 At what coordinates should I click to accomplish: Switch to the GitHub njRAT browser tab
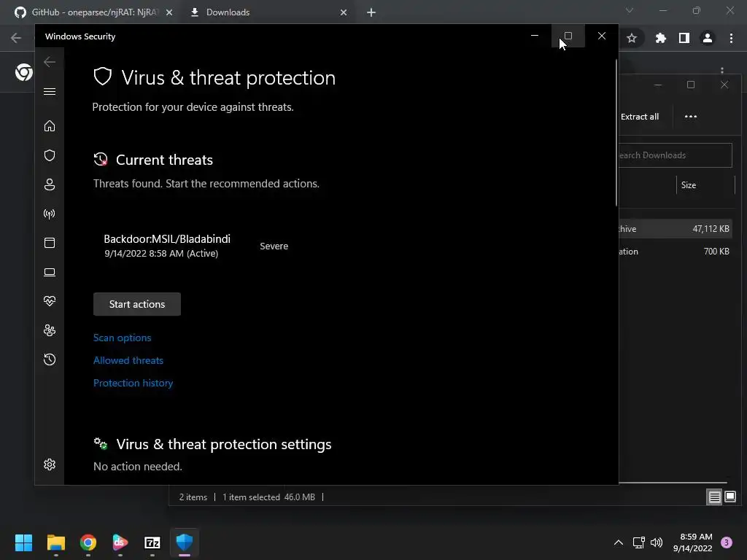tap(93, 12)
